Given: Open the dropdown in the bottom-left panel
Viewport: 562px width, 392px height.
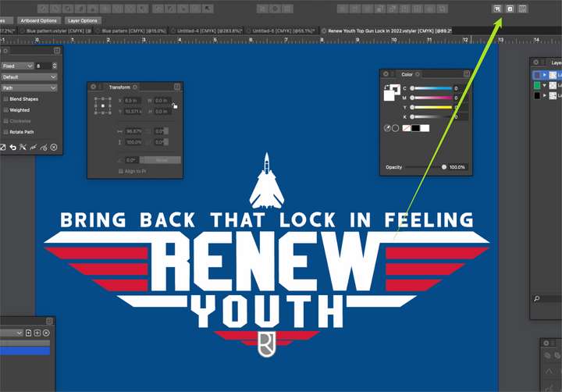Looking at the screenshot, I should 12,333.
